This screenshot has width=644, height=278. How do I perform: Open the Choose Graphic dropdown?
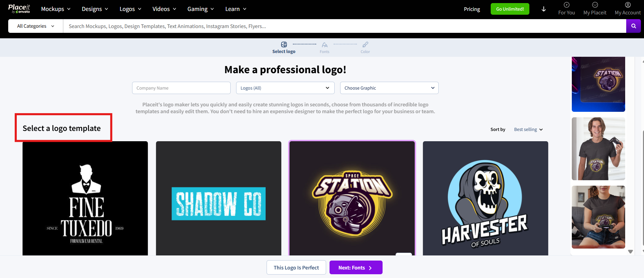[389, 88]
